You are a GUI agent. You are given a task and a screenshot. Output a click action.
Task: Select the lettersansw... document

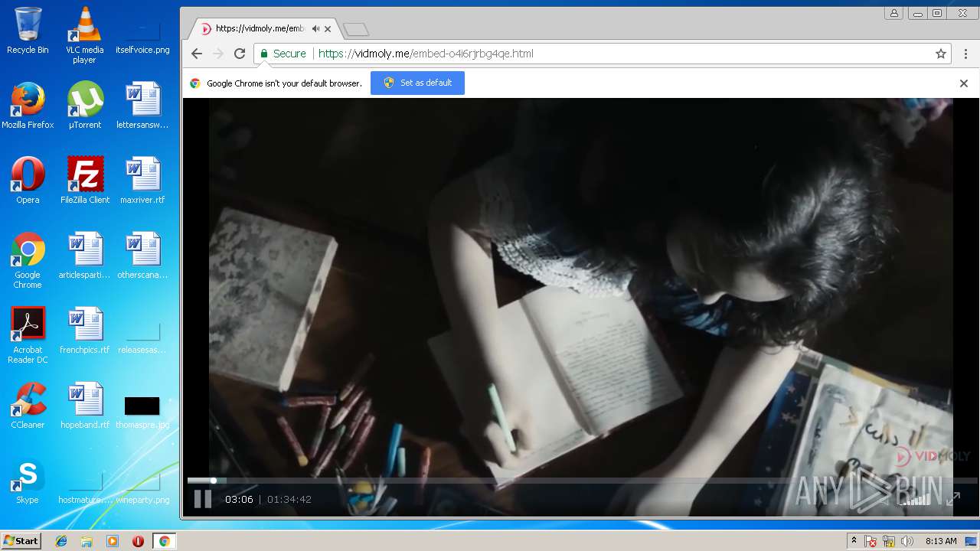[x=142, y=106]
